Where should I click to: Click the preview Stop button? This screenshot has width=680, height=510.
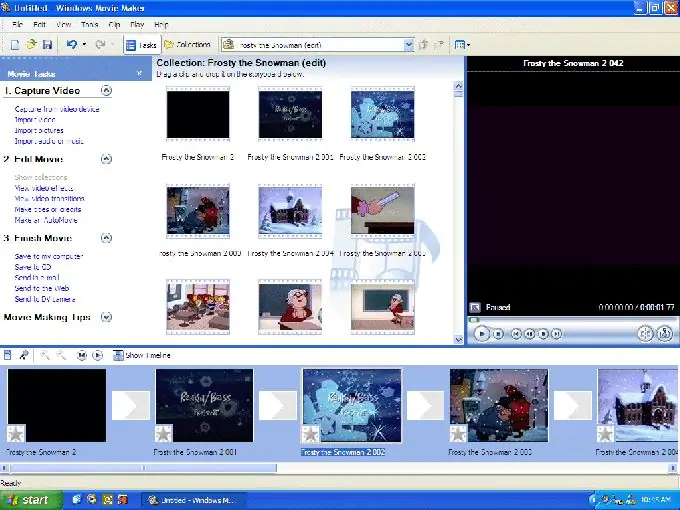coord(498,333)
